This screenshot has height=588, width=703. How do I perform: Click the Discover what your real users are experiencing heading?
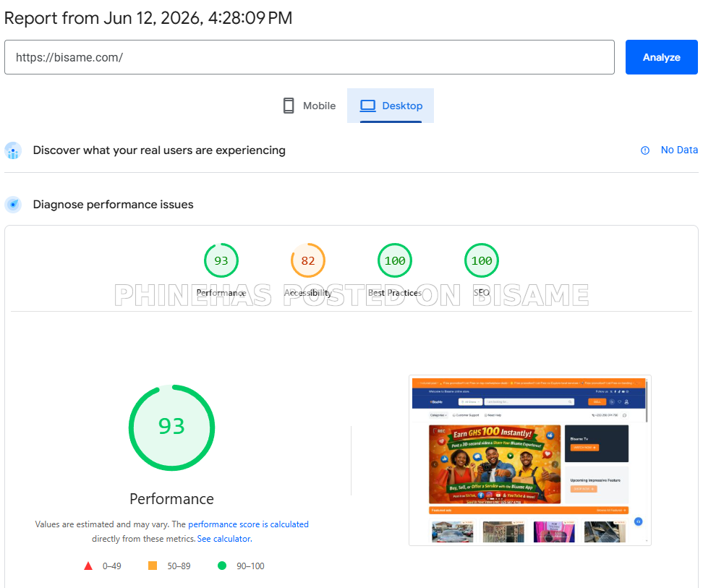tap(159, 150)
